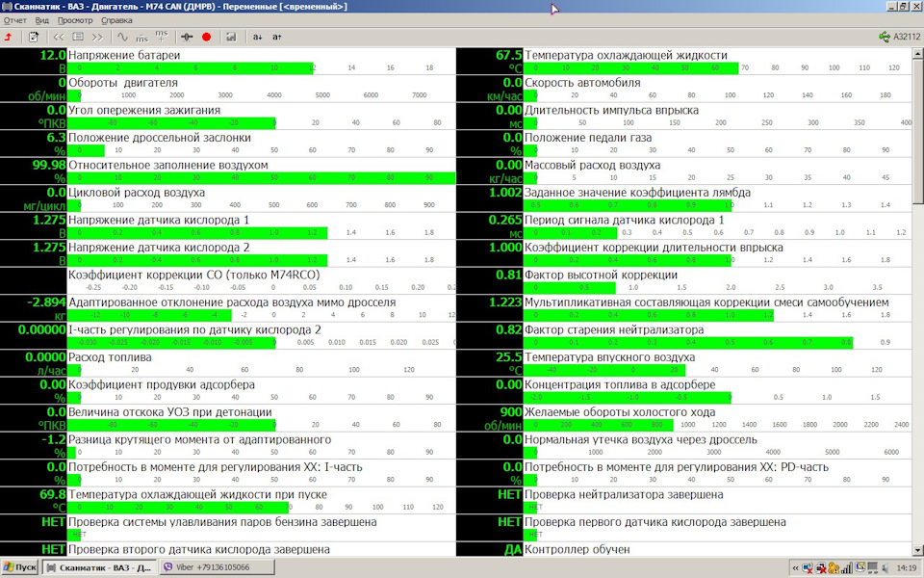This screenshot has height=578, width=924.
Task: Click the tray yellow warning users icon
Action: [x=834, y=568]
